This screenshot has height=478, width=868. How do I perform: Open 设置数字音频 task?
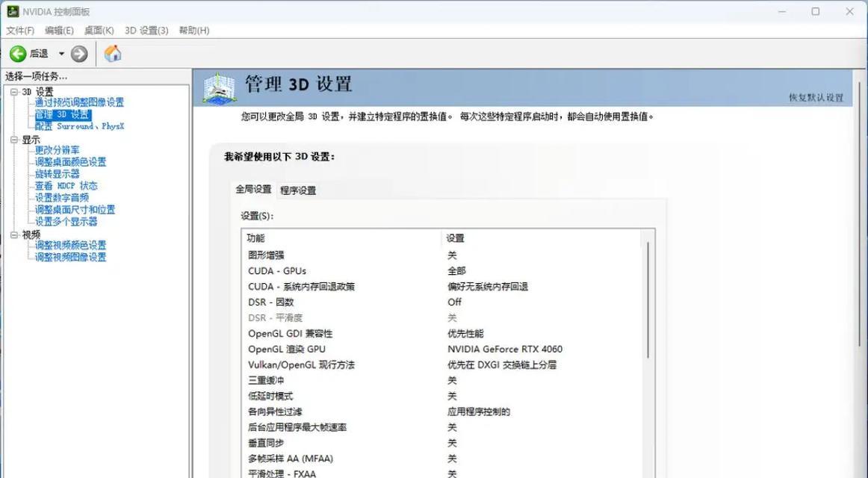(61, 197)
